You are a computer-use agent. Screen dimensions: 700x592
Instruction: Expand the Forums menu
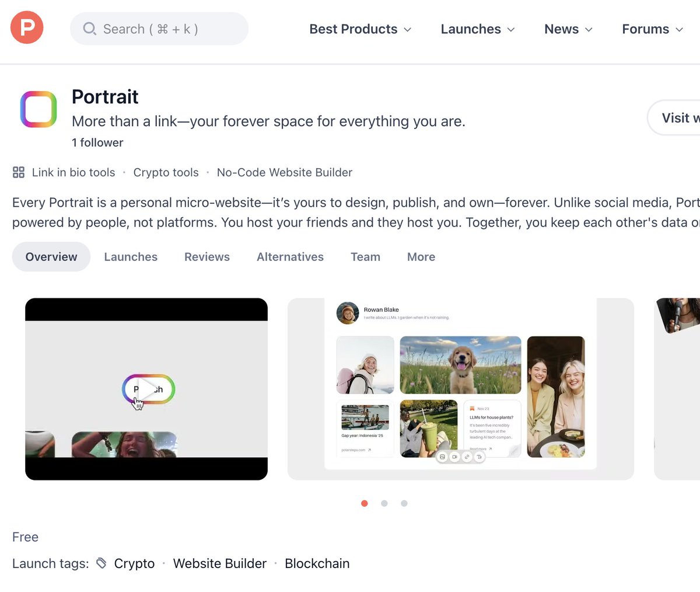[652, 29]
